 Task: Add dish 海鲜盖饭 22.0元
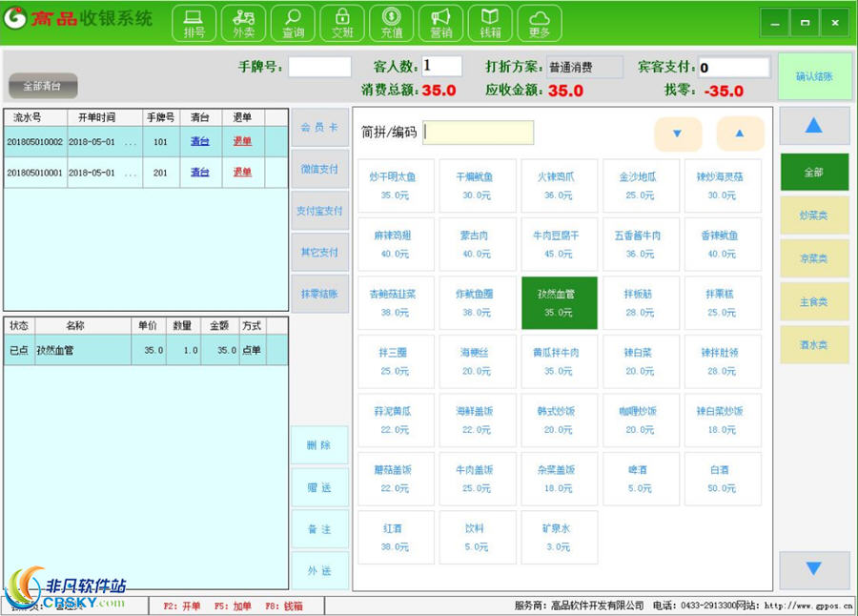coord(478,420)
